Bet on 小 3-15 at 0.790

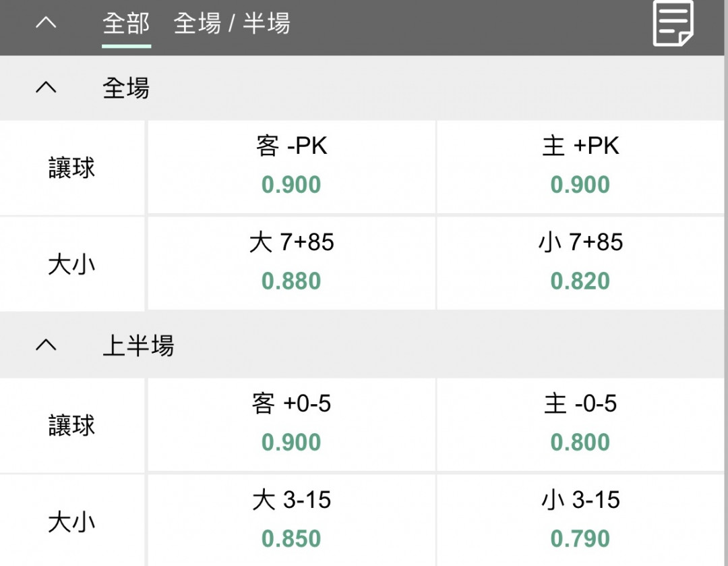(x=580, y=520)
